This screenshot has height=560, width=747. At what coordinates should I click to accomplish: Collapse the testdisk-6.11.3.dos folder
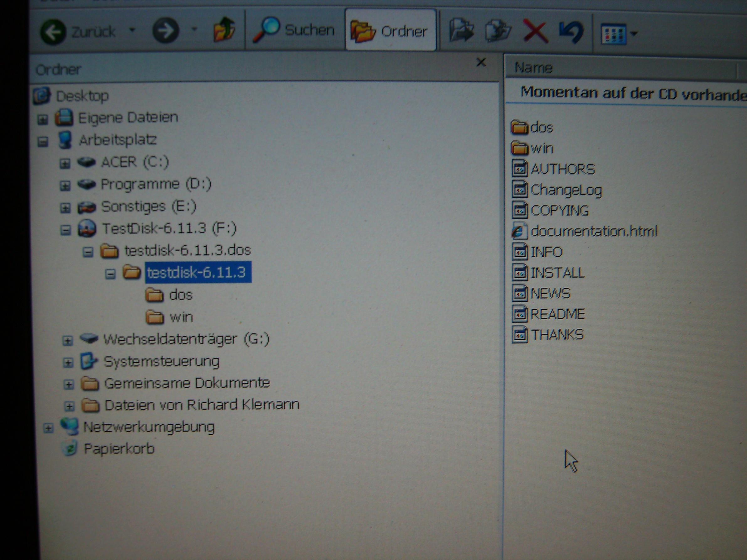(88, 252)
